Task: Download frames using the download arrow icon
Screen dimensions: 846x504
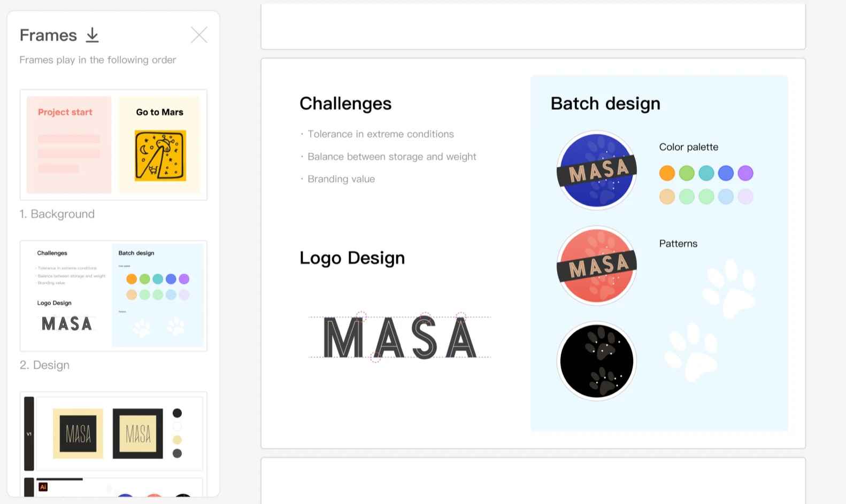Action: [x=93, y=35]
